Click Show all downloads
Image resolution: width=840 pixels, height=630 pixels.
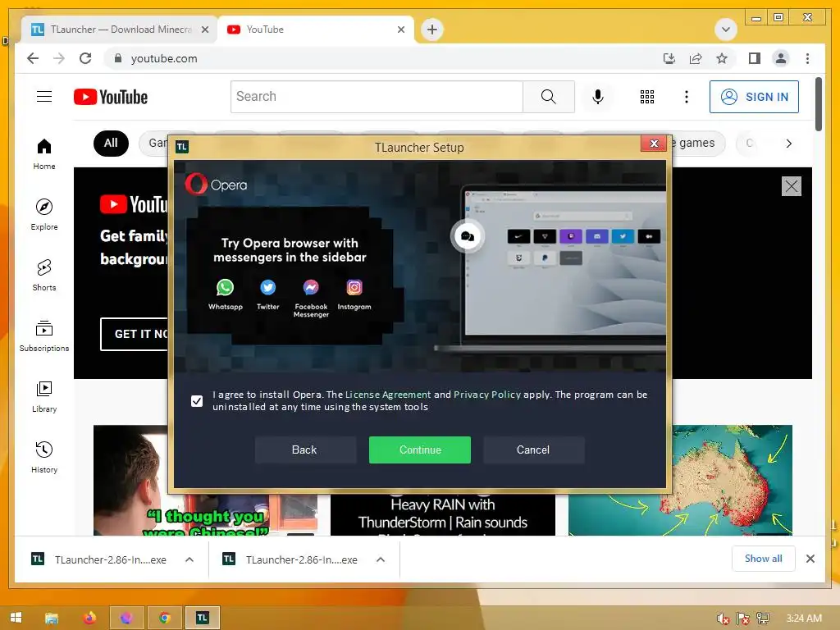pyautogui.click(x=763, y=558)
